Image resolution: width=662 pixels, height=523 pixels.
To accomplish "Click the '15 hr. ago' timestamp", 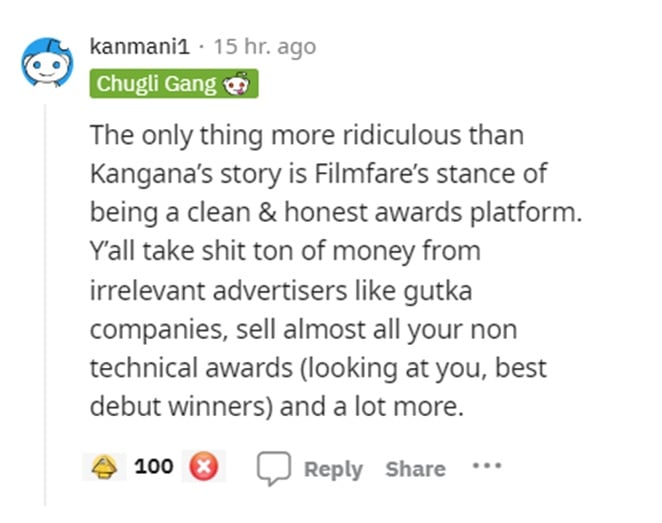I will pos(265,47).
